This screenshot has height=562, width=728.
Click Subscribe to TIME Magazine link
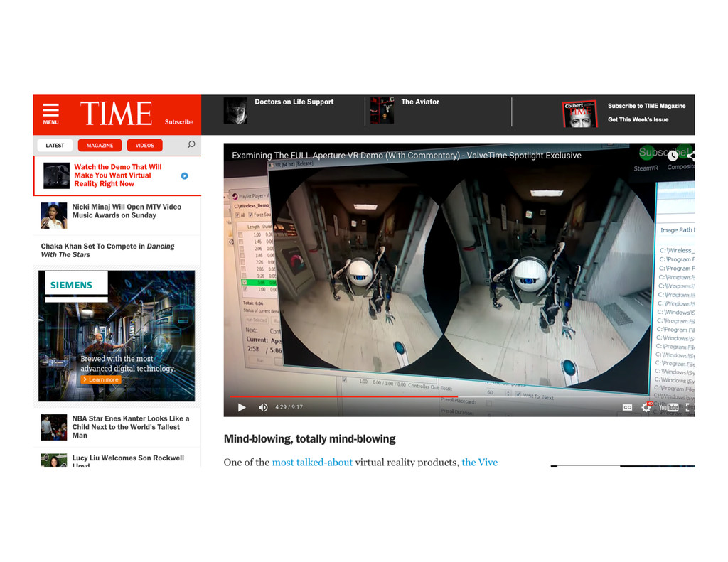click(x=646, y=106)
